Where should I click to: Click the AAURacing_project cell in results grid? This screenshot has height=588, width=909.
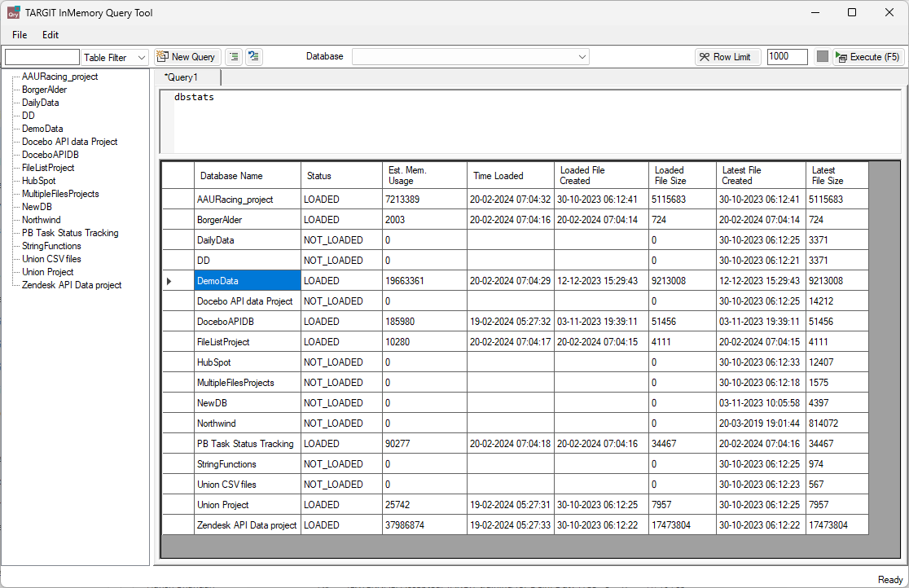(x=248, y=200)
